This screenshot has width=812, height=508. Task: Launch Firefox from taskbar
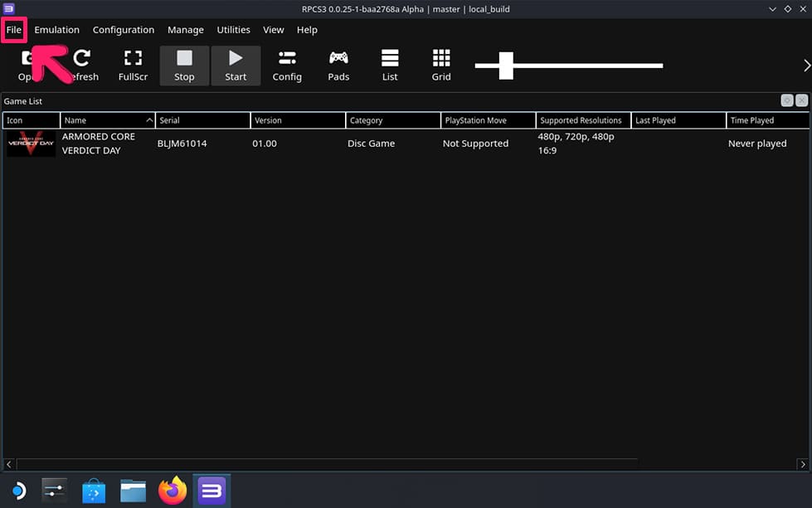tap(173, 491)
